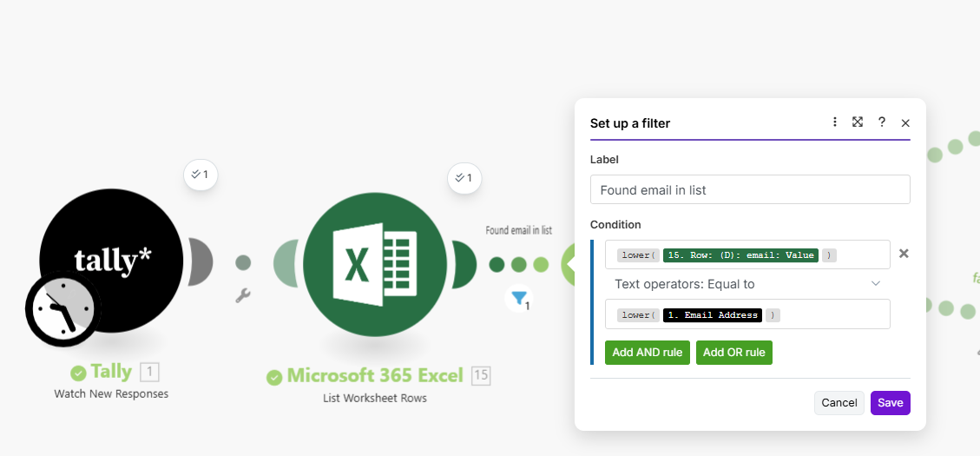The width and height of the screenshot is (980, 456).
Task: Click the Microsoft 365 Excel module name
Action: tap(375, 375)
